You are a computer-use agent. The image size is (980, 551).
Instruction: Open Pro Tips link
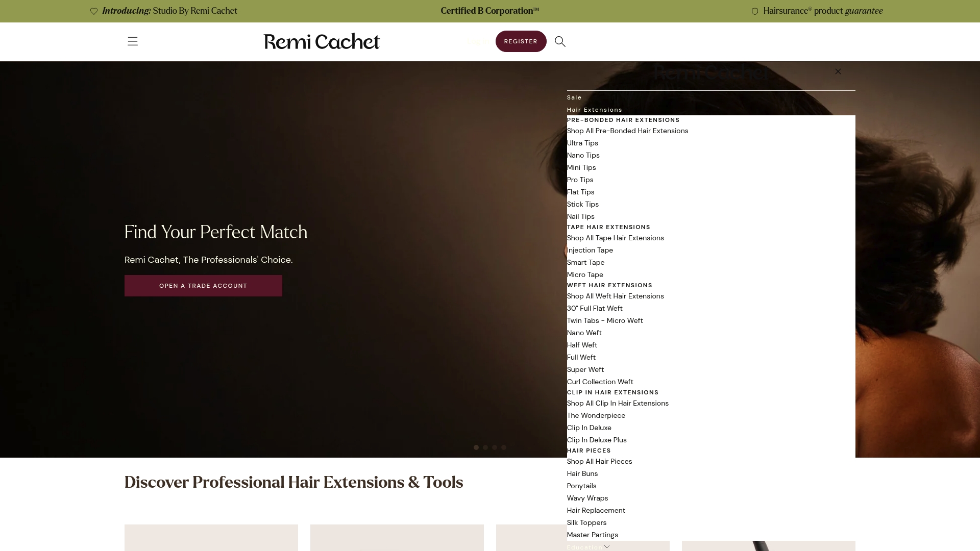[580, 180]
